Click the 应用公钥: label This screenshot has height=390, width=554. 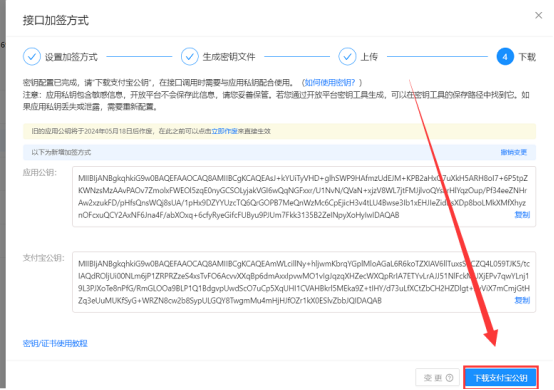[40, 173]
